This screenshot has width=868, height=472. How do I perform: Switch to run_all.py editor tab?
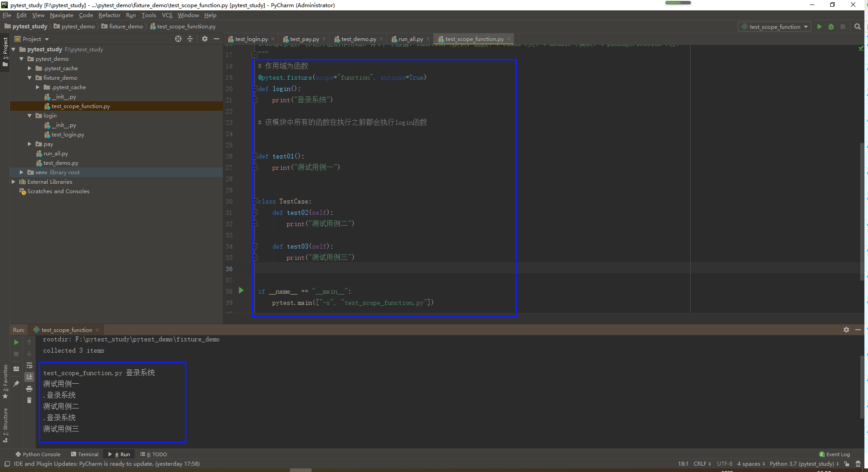click(411, 39)
